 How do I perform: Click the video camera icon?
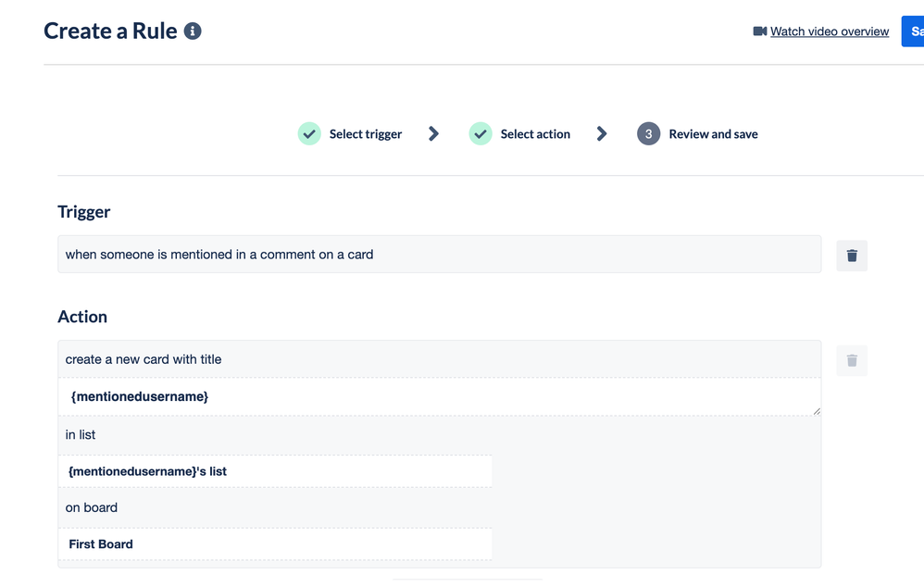[759, 31]
